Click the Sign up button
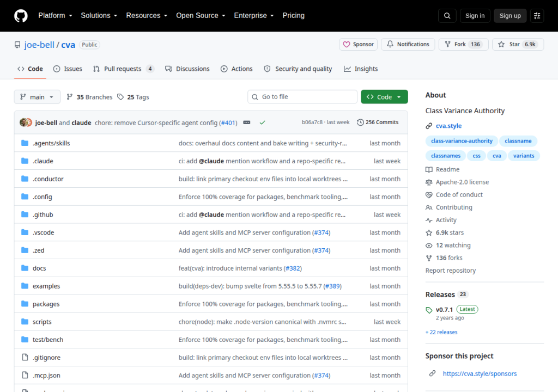Screen dimensions: 558x392 [510, 16]
